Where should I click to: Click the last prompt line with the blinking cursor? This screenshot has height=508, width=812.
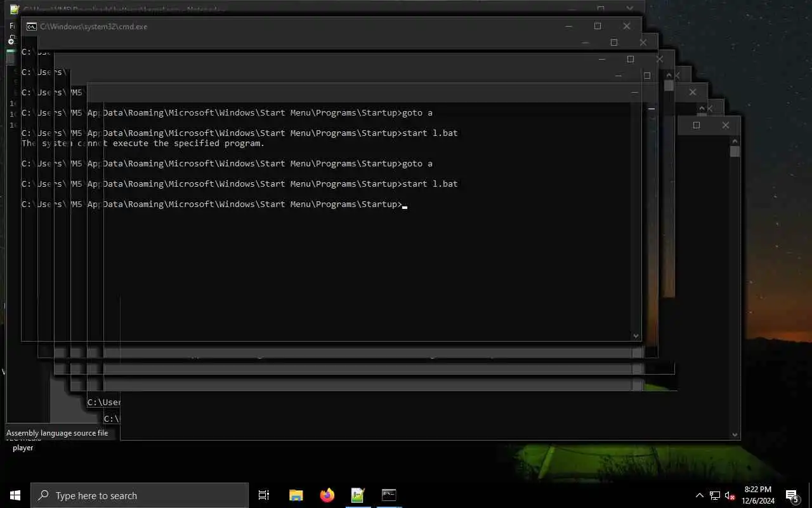click(214, 204)
